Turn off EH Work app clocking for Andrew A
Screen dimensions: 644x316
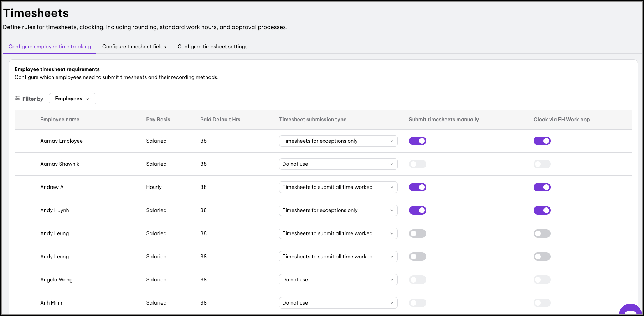tap(542, 187)
